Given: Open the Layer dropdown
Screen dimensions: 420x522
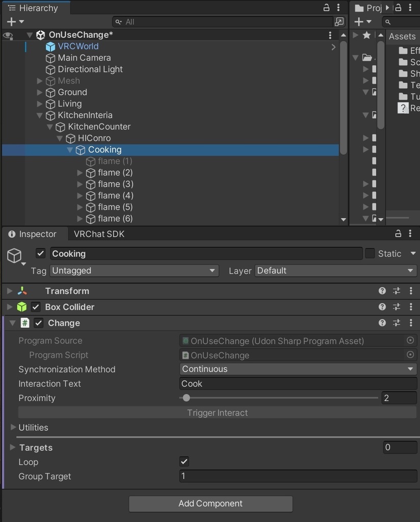Looking at the screenshot, I should pyautogui.click(x=336, y=270).
